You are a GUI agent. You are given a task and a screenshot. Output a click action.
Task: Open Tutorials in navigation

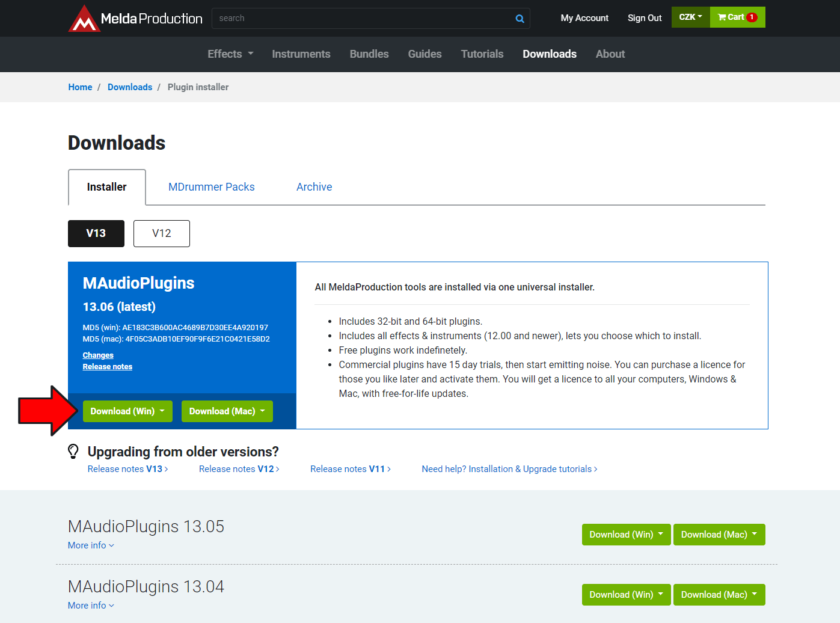(482, 54)
